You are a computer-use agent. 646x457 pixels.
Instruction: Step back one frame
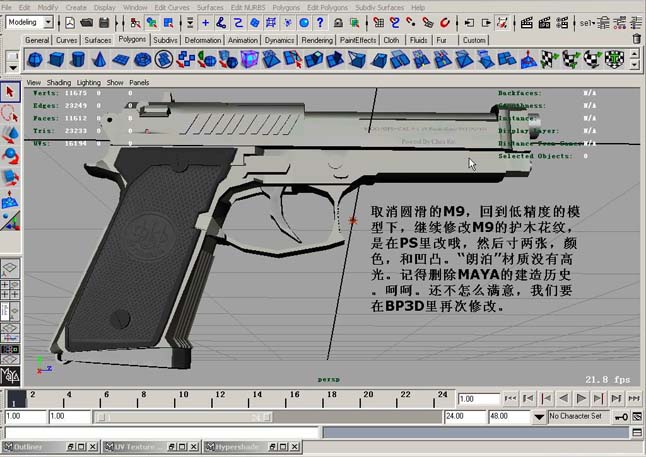tap(528, 398)
